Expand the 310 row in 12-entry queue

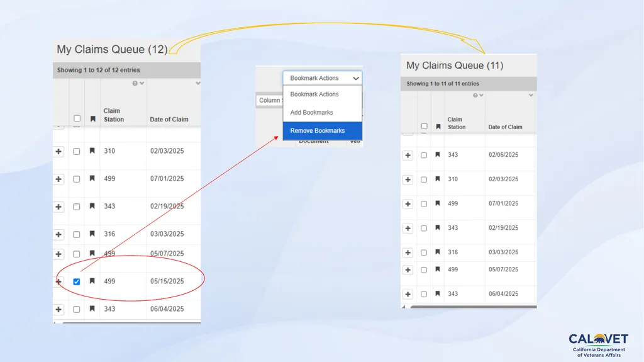[58, 151]
